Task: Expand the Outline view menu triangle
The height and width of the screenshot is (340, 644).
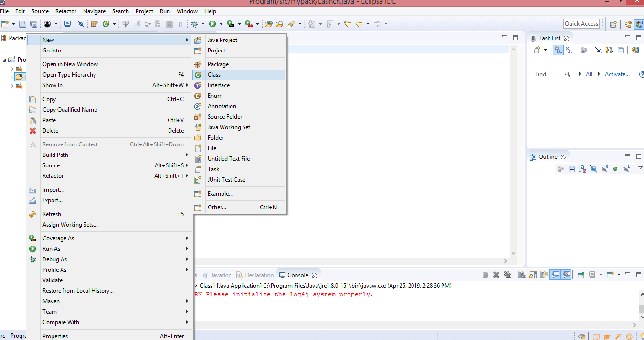Action: (x=640, y=167)
